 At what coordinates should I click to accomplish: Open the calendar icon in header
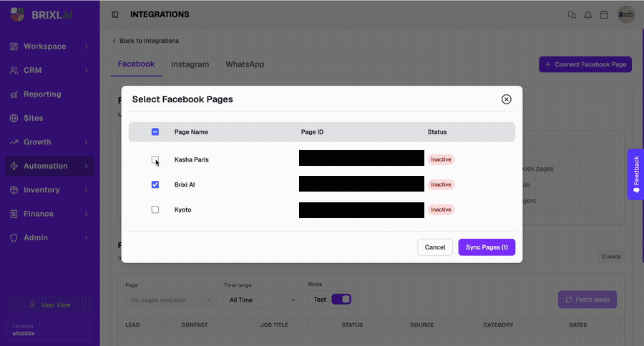(604, 15)
